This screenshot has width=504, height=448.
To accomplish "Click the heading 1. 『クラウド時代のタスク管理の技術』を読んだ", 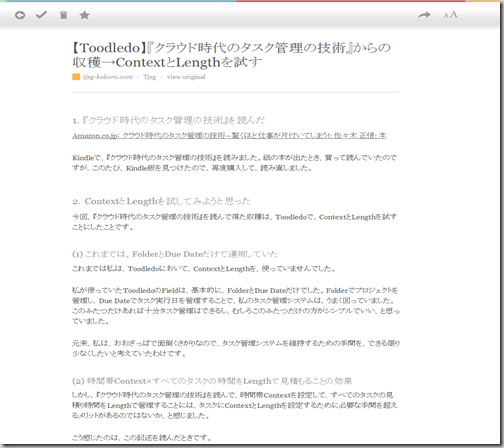I will 168,120.
